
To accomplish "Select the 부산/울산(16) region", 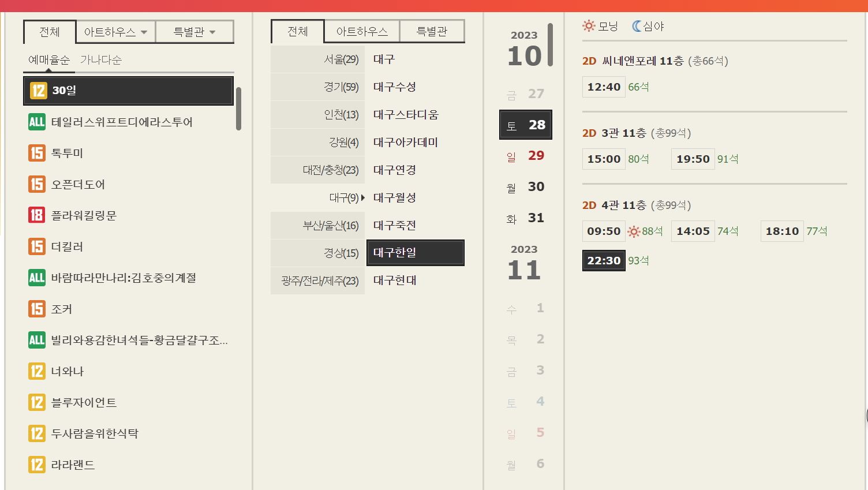I will coord(317,226).
